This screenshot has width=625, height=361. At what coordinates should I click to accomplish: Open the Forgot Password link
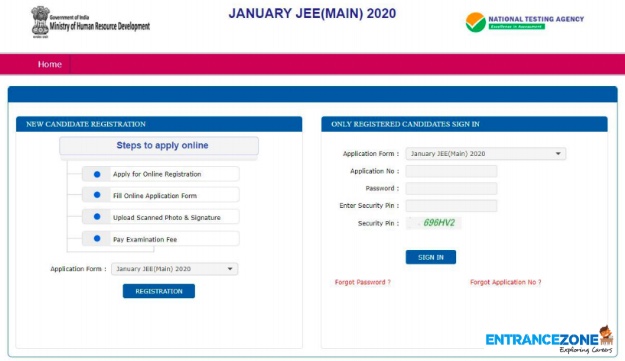click(362, 282)
